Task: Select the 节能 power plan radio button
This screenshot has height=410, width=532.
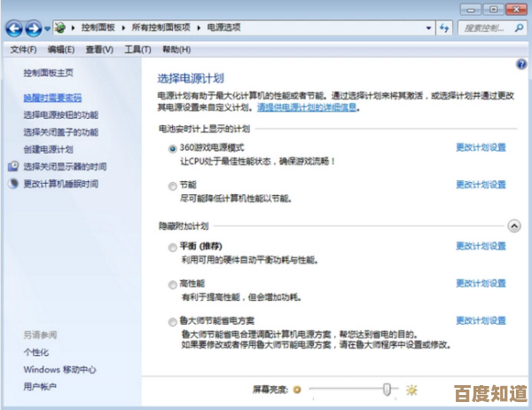Action: click(173, 185)
